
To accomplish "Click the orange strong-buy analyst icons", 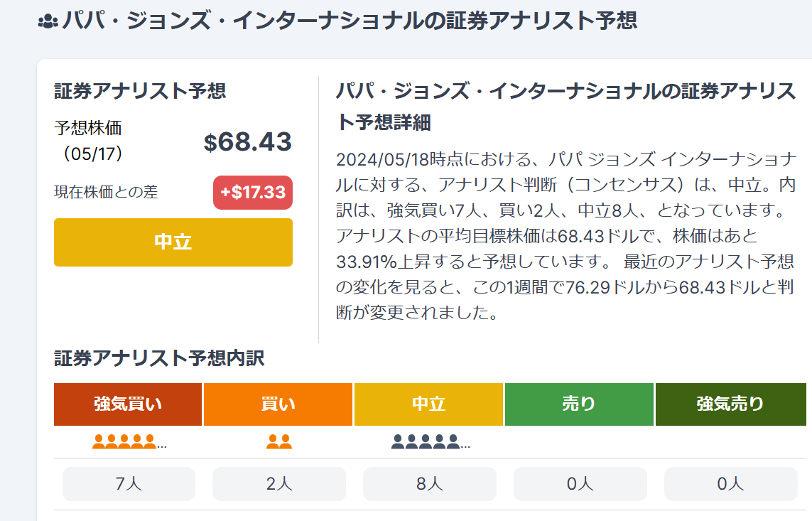I will click(x=129, y=442).
